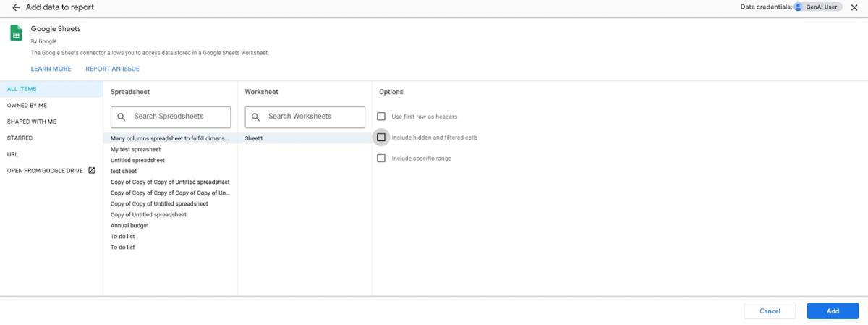Select the URL option
Viewport: 868px width, 325px height.
[13, 154]
